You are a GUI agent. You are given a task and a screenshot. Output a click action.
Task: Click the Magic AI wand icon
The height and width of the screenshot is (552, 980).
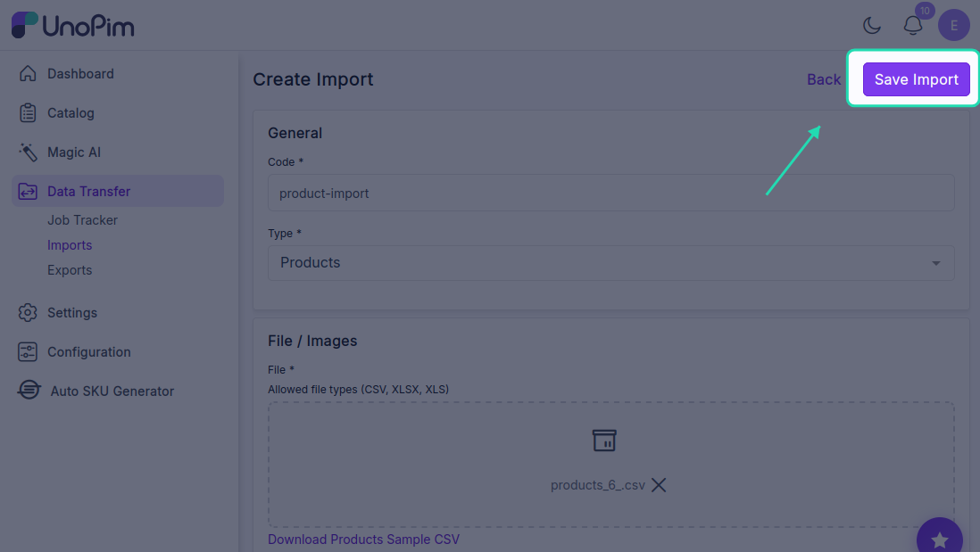(28, 152)
